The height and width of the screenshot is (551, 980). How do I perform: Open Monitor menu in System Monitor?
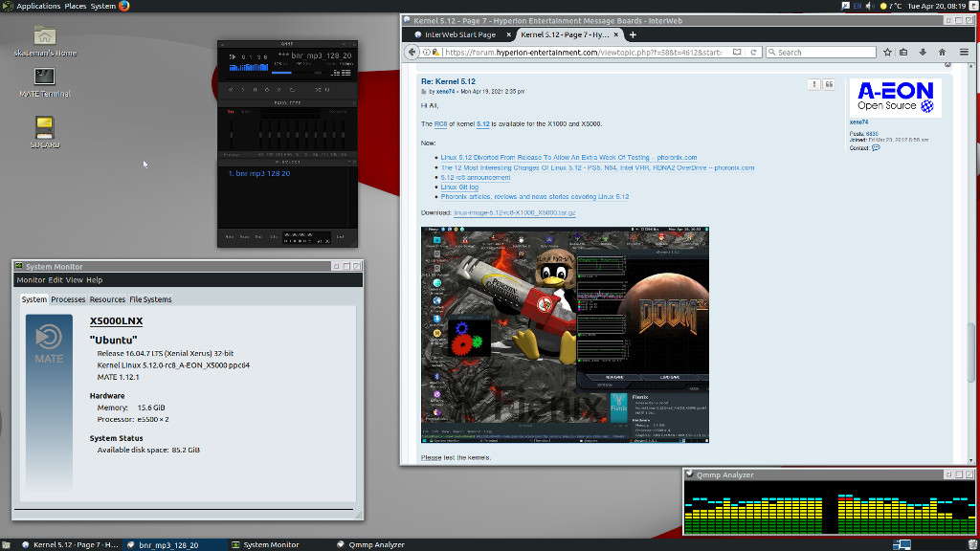(x=31, y=280)
